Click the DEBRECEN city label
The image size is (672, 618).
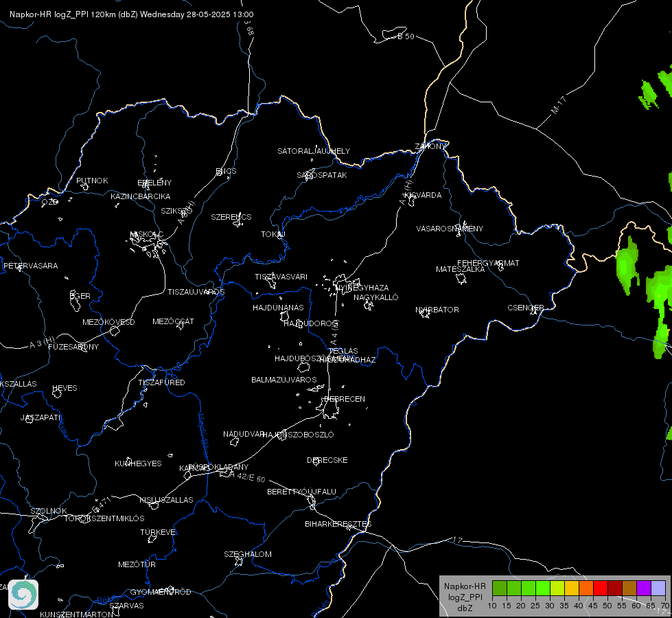[345, 399]
